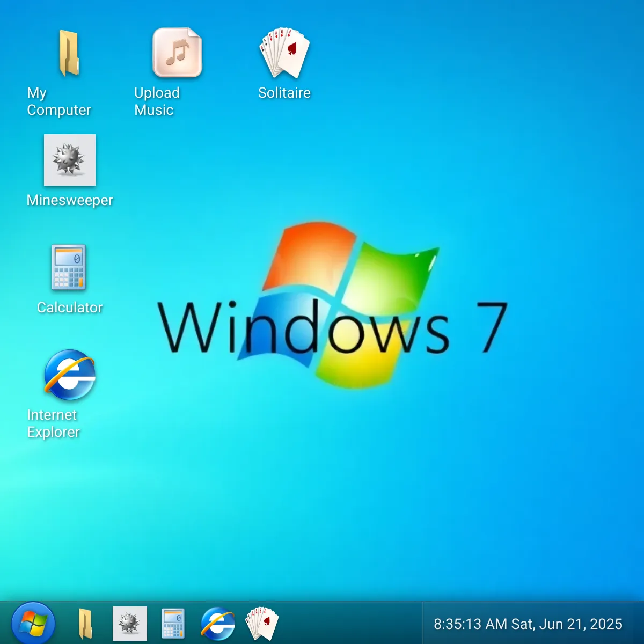Select the Upload Music label text
The image size is (644, 644).
(x=157, y=101)
